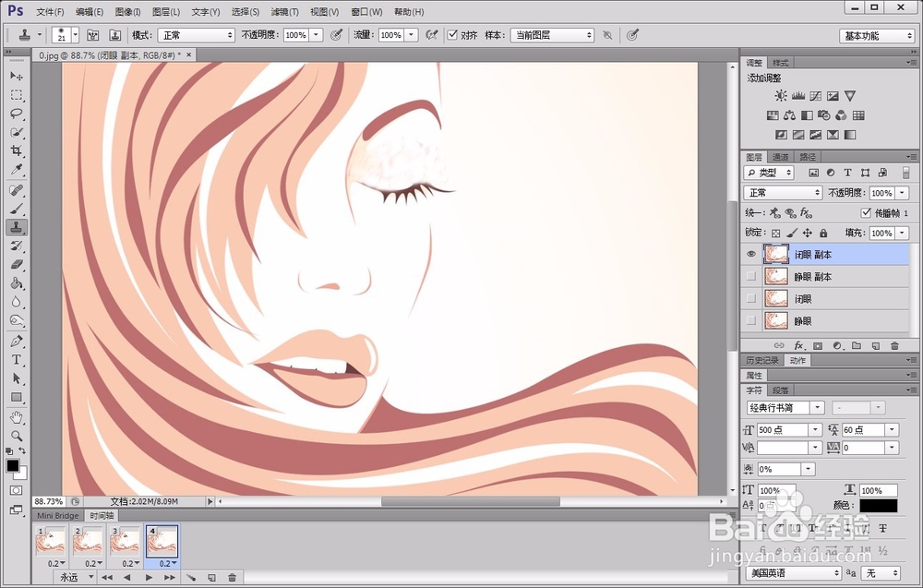
Task: Select the Crop tool
Action: [x=17, y=151]
